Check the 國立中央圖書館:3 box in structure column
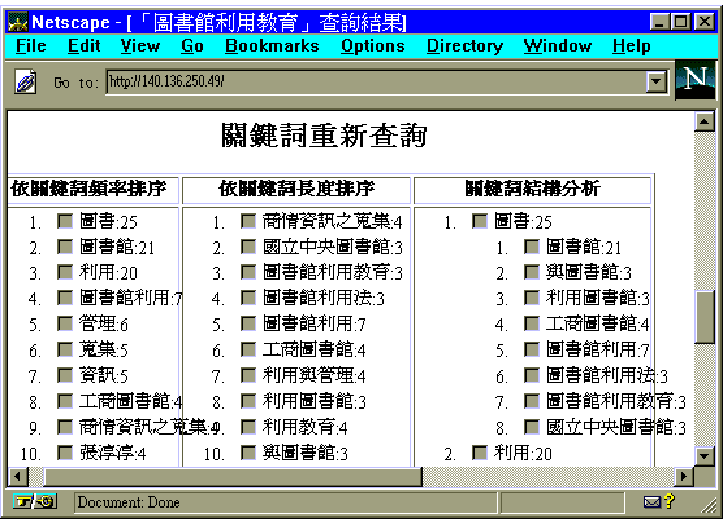 coord(532,427)
